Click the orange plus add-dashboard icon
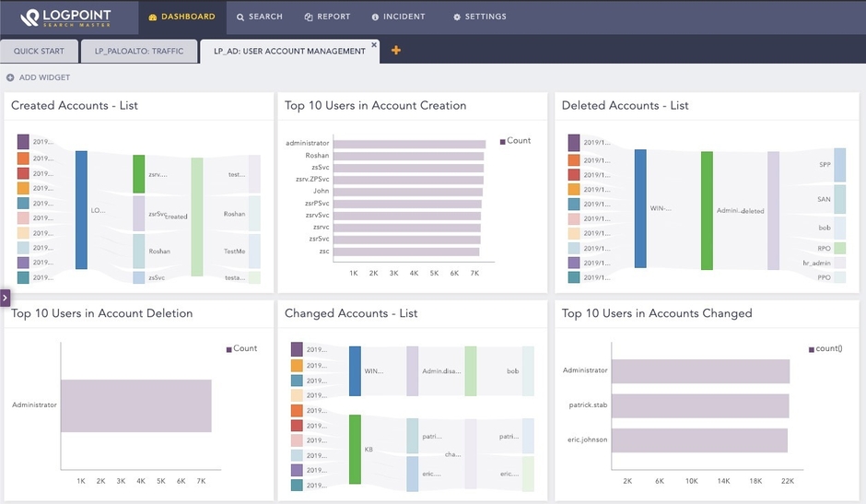Image resolution: width=866 pixels, height=504 pixels. [396, 50]
